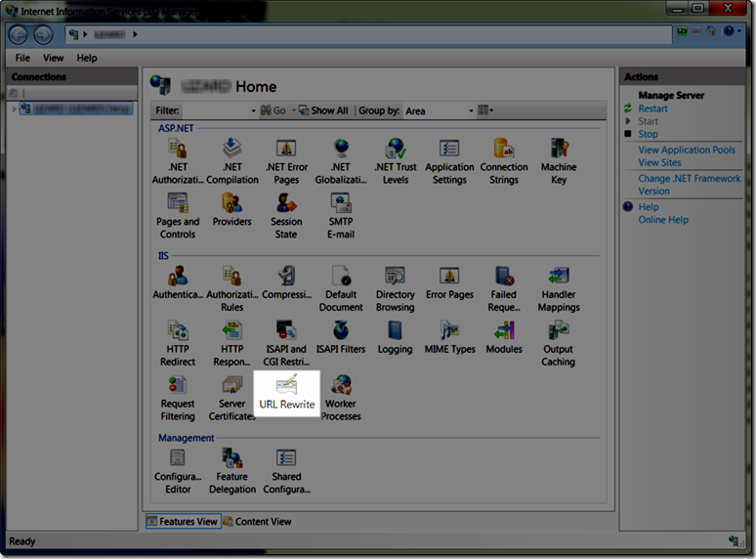Viewport: 756px width, 559px height.
Task: Open Failed Request Tracing feature
Action: pyautogui.click(x=504, y=288)
